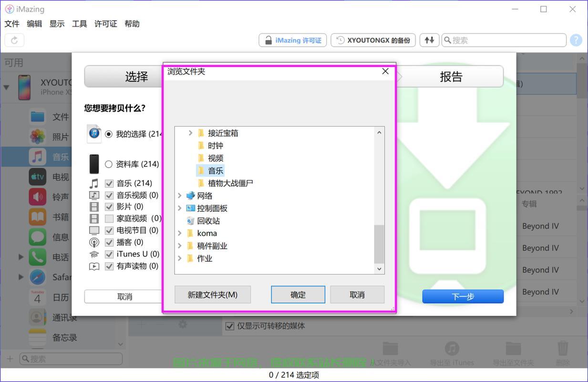
Task: Open the 帮助 menu
Action: tap(132, 24)
